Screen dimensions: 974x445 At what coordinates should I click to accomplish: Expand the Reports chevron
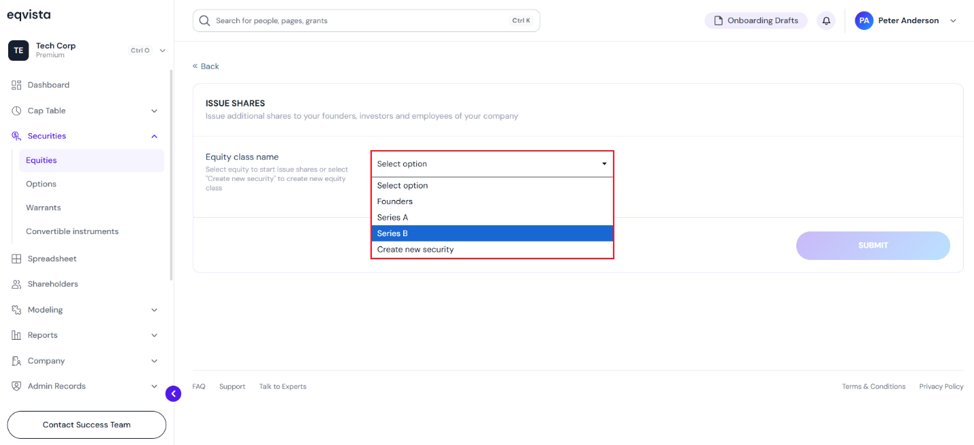(155, 335)
